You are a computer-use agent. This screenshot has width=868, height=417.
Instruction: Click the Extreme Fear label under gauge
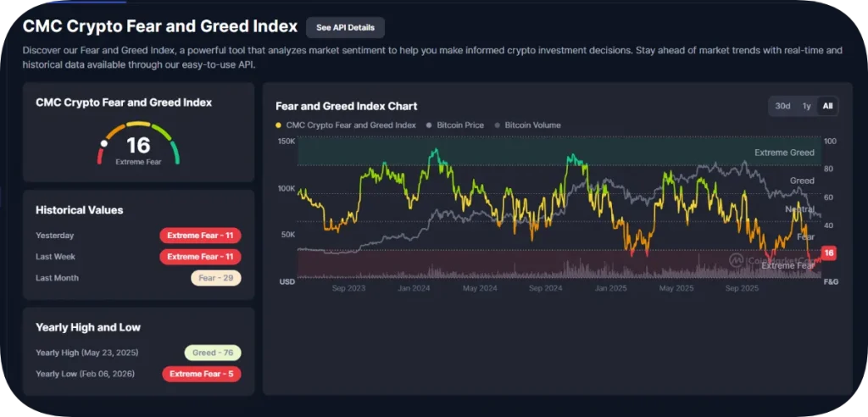tap(138, 162)
